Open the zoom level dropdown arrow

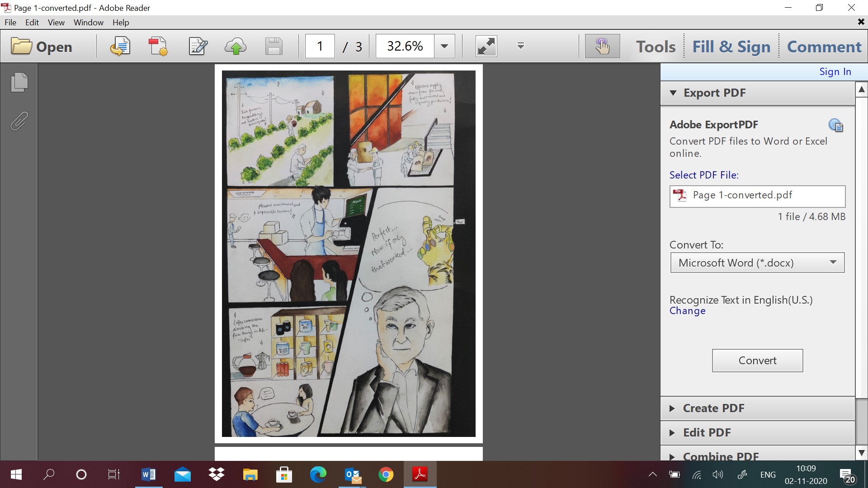click(444, 46)
